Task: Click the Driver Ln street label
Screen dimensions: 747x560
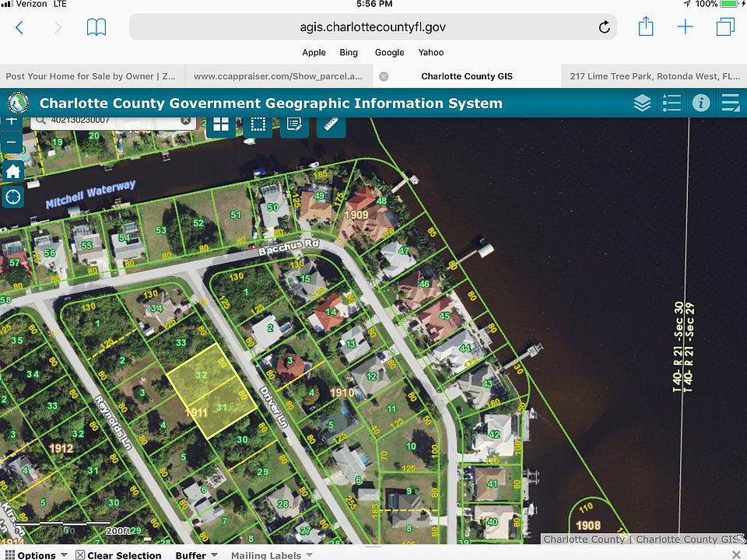Action: pos(273,407)
